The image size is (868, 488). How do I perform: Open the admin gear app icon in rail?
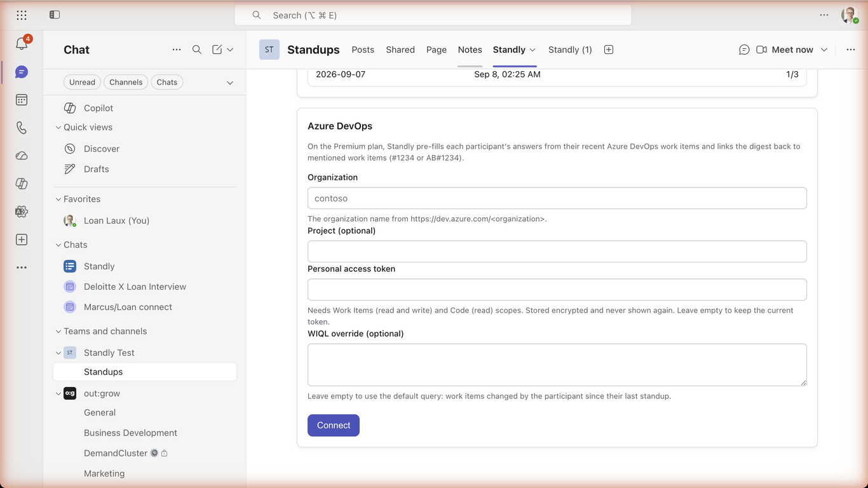click(x=22, y=212)
